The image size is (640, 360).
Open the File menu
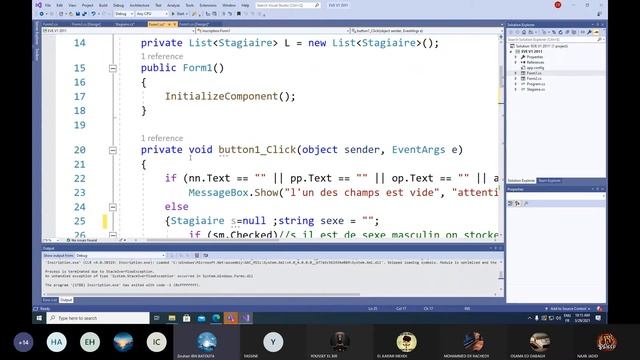[x=48, y=5]
